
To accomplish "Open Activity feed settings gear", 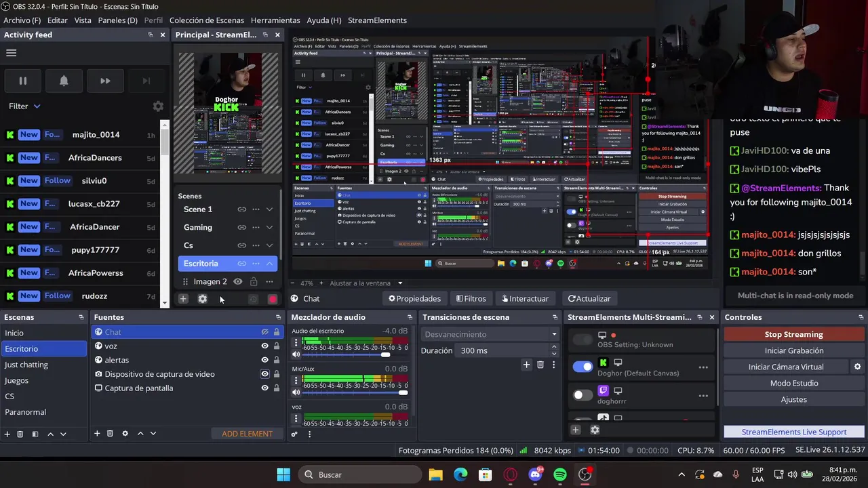I will pos(158,106).
